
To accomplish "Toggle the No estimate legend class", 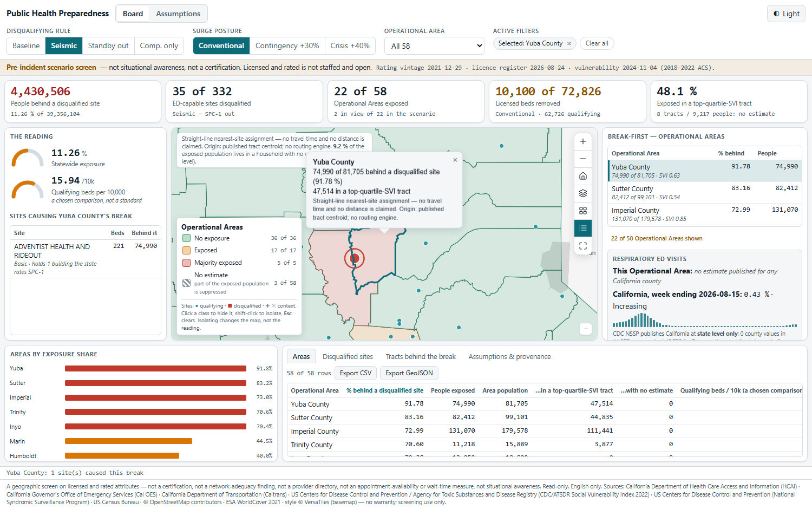I will pyautogui.click(x=239, y=283).
